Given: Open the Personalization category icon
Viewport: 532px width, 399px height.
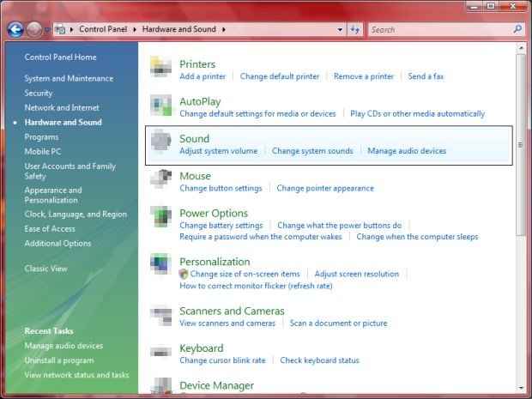Looking at the screenshot, I should coord(160,266).
